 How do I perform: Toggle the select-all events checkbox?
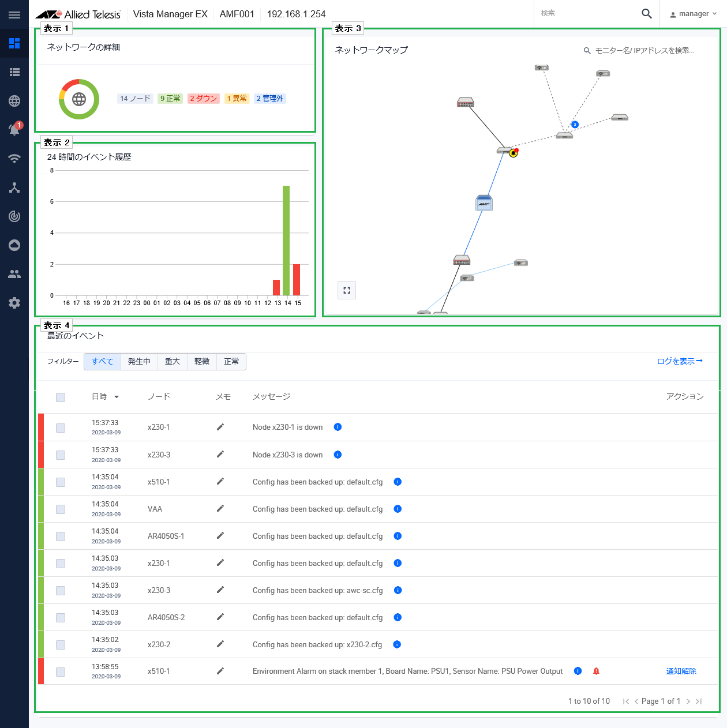pos(61,397)
